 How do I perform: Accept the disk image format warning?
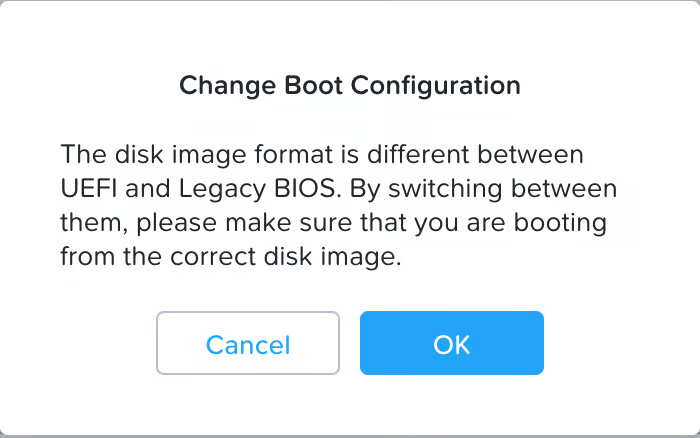(x=451, y=343)
